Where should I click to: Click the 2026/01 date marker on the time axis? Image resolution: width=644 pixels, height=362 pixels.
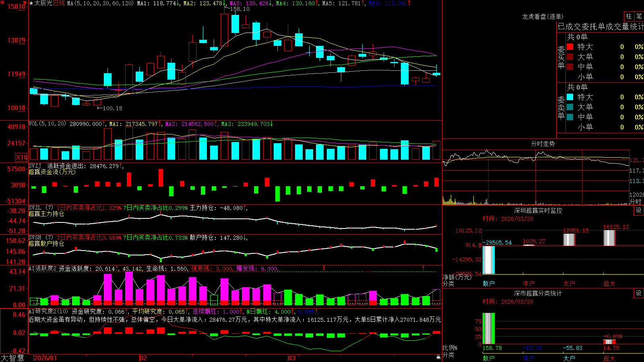pyautogui.click(x=45, y=358)
